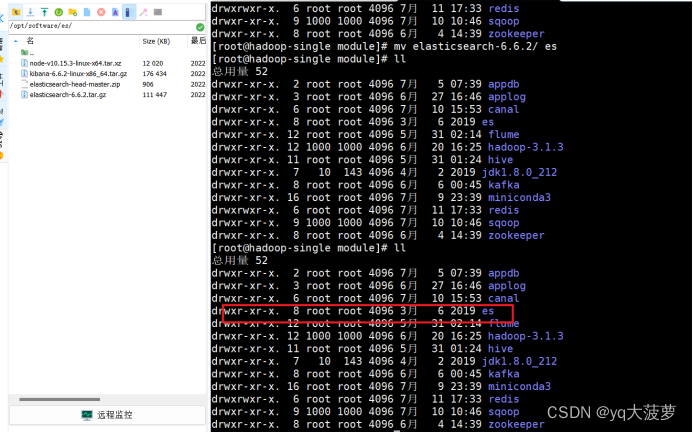
Task: Click the magic wand toolbar icon
Action: (x=143, y=12)
